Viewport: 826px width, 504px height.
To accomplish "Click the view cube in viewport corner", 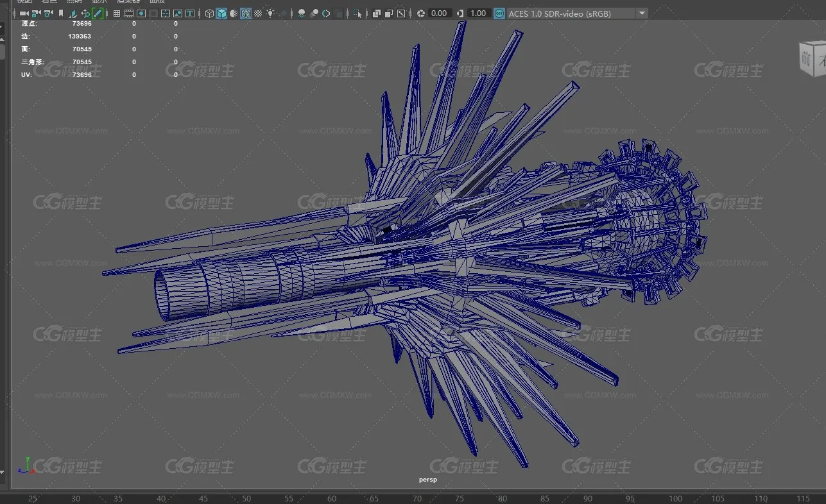I will [812, 58].
